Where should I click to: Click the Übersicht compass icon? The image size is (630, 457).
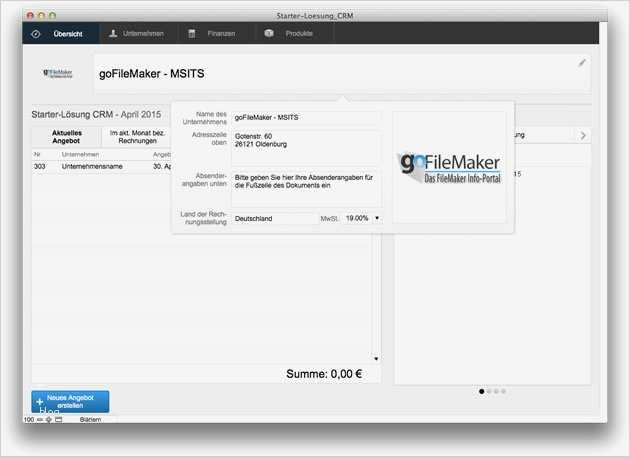(x=36, y=34)
